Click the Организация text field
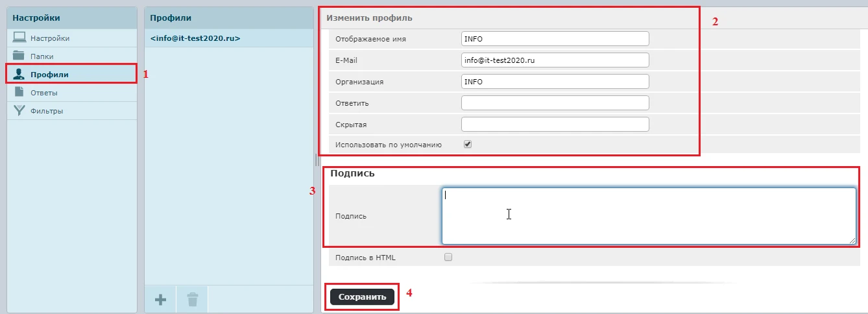Image resolution: width=868 pixels, height=314 pixels. point(555,82)
